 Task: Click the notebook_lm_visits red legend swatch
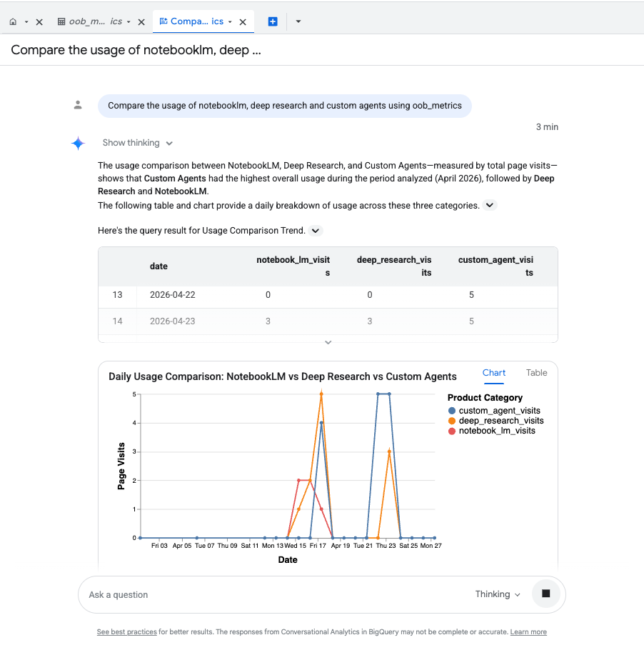coord(452,431)
